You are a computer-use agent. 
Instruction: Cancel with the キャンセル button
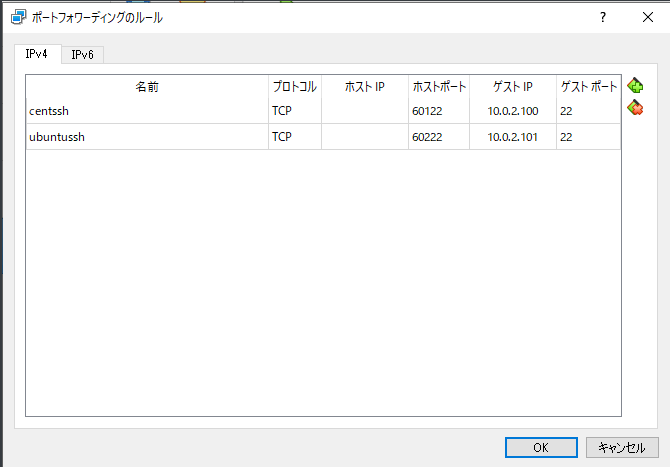[622, 447]
